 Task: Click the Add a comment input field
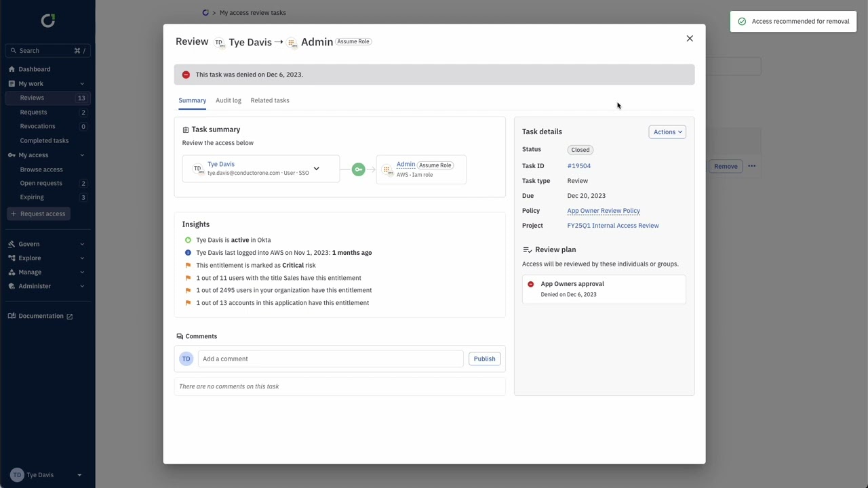coord(330,359)
